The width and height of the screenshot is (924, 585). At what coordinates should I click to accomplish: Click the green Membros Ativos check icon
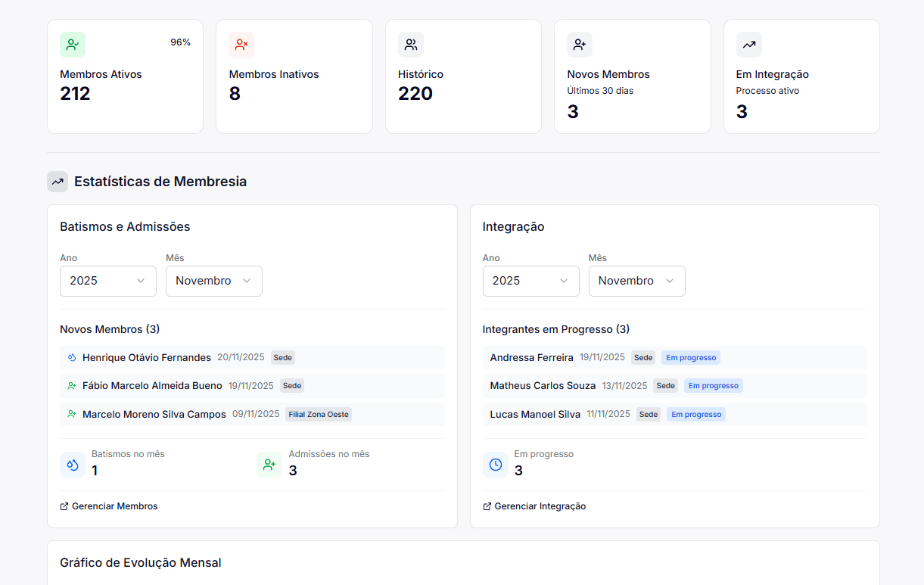click(72, 45)
